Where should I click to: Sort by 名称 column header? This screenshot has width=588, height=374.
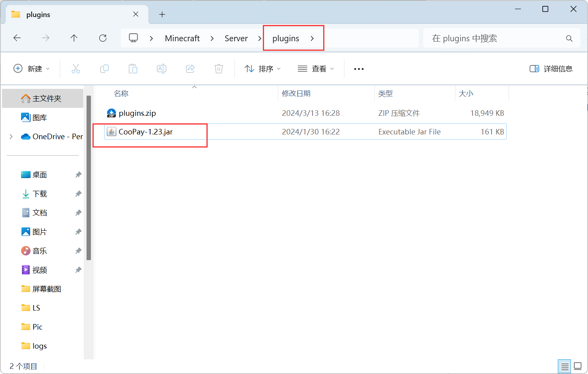(x=121, y=94)
